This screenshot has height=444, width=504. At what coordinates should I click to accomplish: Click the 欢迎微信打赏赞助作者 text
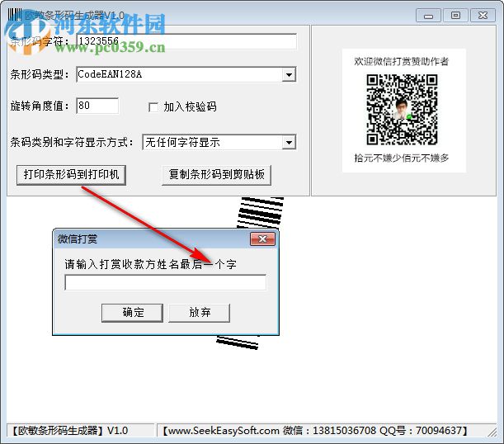click(x=401, y=61)
